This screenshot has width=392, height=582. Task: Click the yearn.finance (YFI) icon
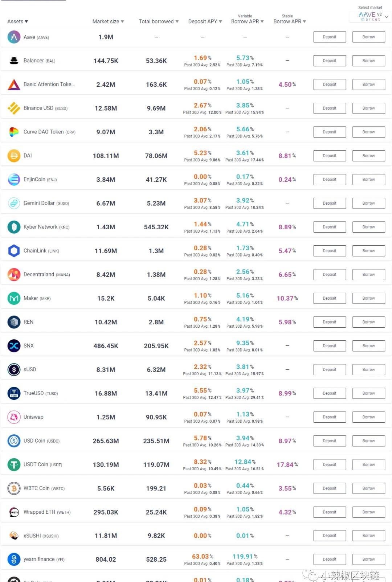click(x=14, y=560)
